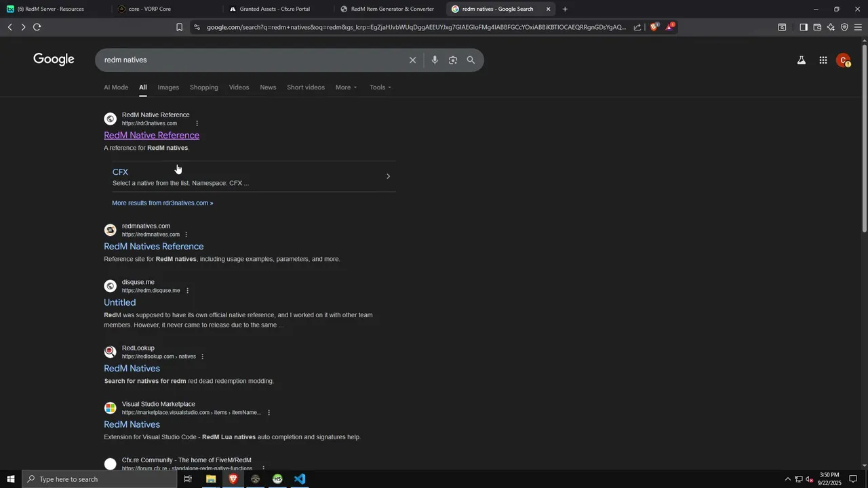Open the RedM Native Reference result
Image resolution: width=868 pixels, height=488 pixels.
pos(151,136)
